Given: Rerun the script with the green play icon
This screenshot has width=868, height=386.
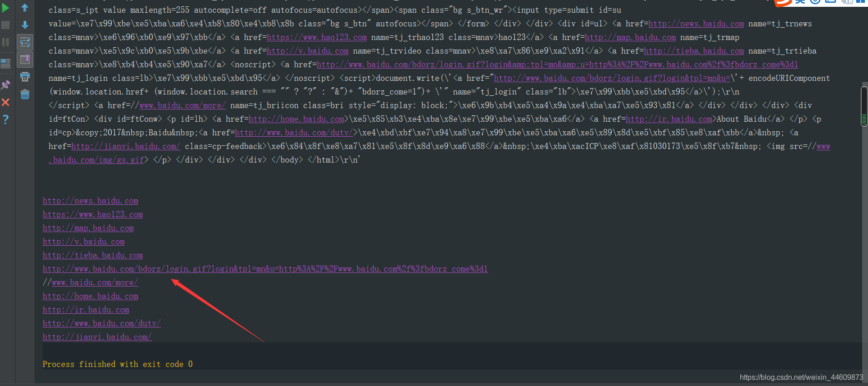Looking at the screenshot, I should click(x=5, y=8).
